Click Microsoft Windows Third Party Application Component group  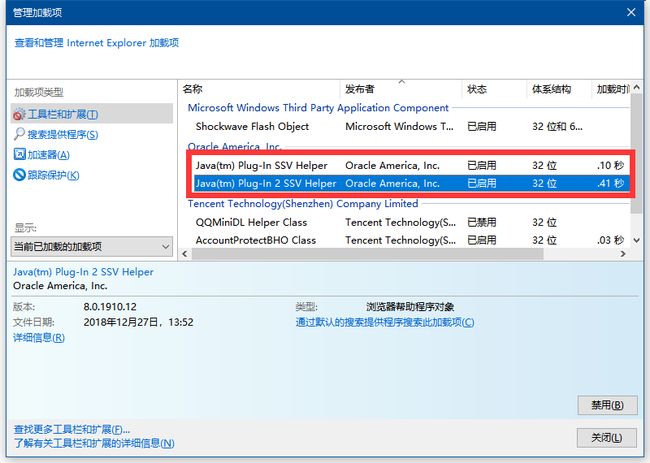point(318,108)
